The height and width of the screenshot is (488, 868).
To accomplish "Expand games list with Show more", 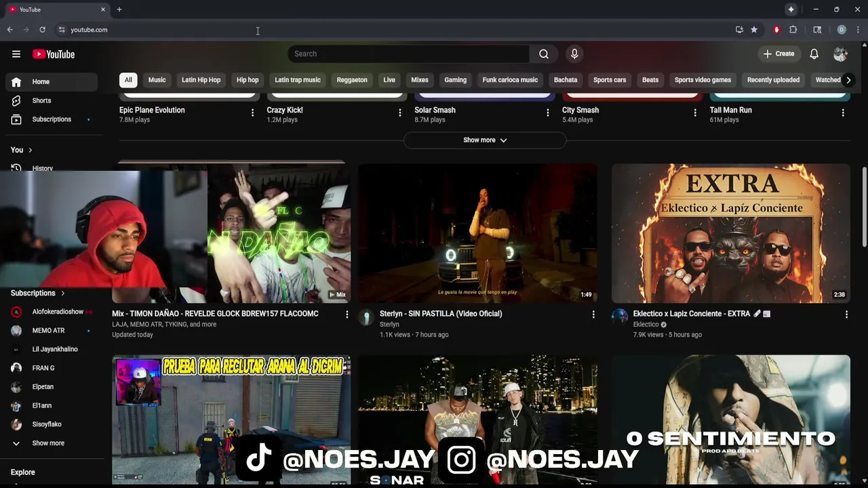I will pos(485,140).
